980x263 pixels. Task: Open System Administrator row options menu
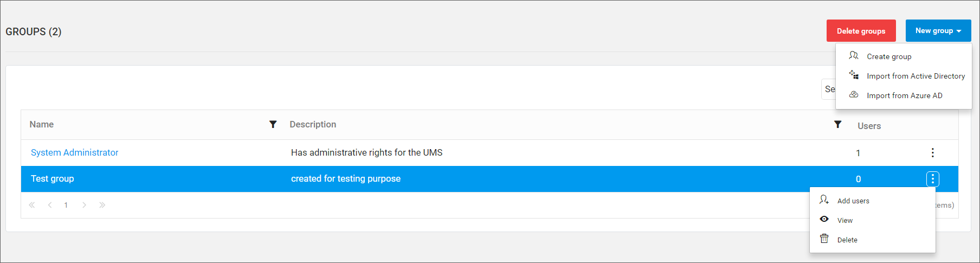pyautogui.click(x=932, y=152)
